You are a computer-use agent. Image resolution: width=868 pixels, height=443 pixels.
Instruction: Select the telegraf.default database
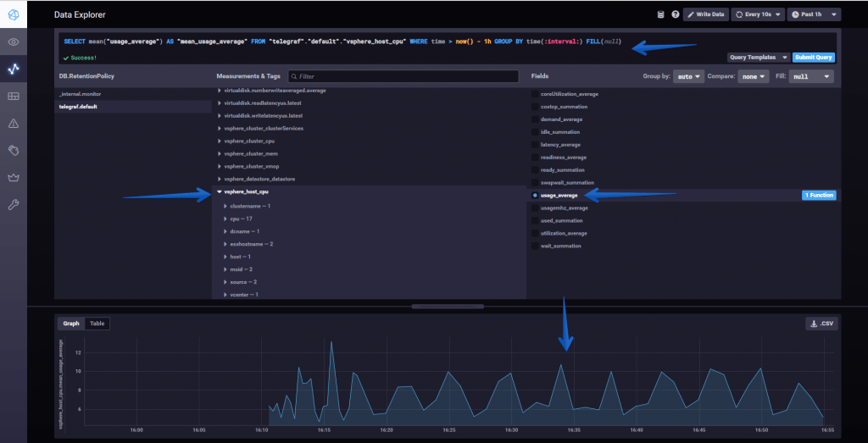133,107
